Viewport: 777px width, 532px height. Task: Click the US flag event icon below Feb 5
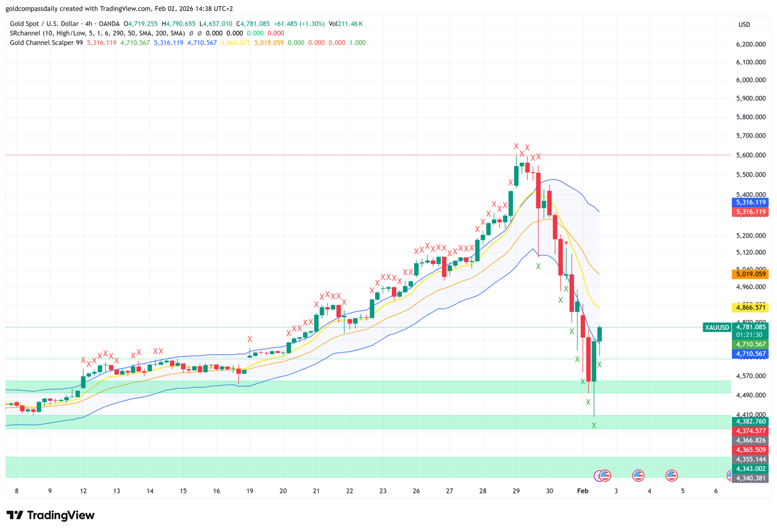[x=672, y=476]
